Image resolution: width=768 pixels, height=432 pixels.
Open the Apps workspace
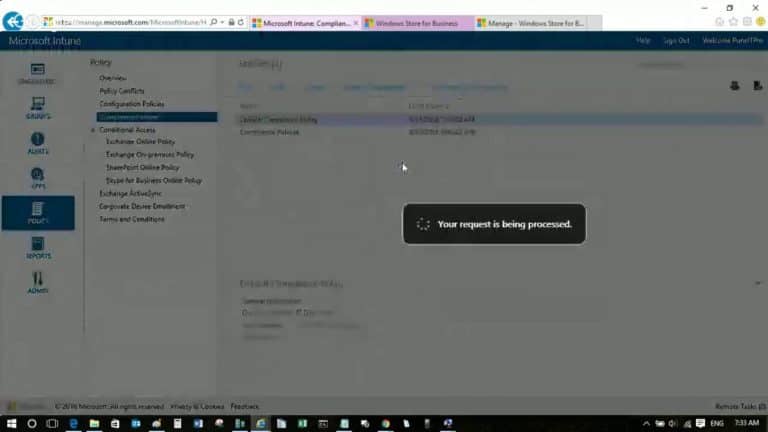[x=38, y=178]
